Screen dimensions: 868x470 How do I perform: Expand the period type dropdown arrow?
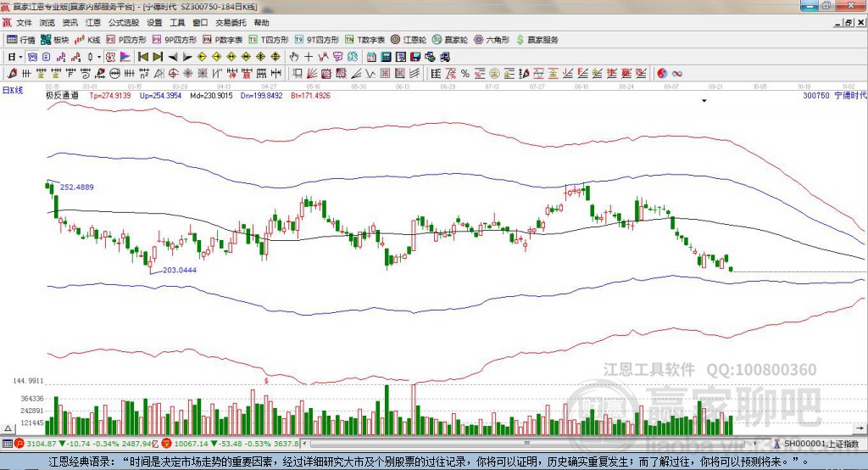coord(21,57)
